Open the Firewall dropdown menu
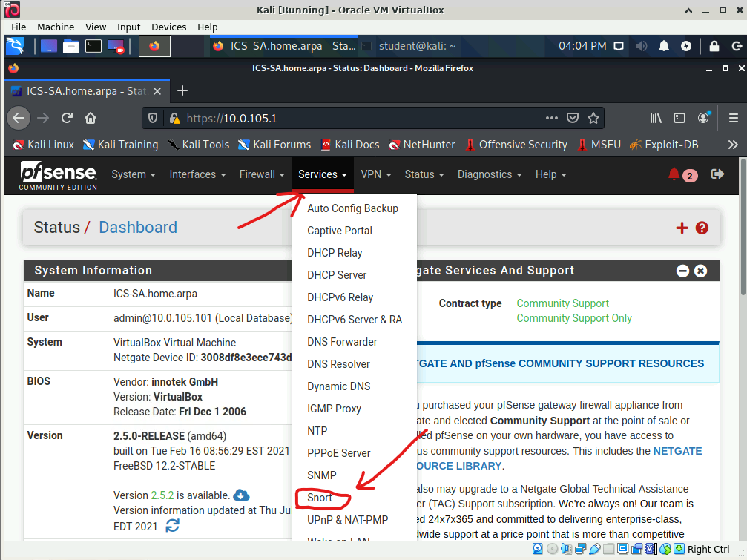 (x=262, y=174)
